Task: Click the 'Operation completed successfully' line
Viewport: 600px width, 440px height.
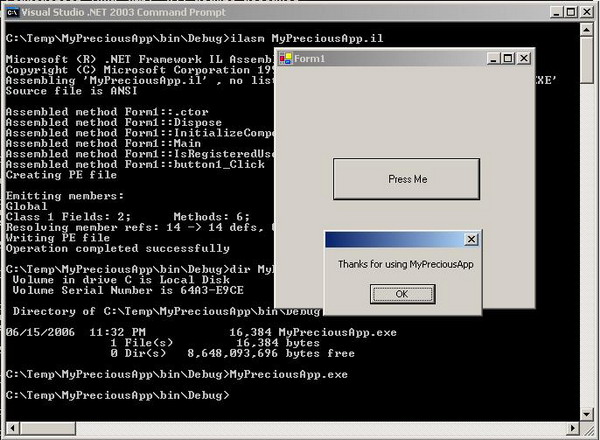Action: pos(117,249)
